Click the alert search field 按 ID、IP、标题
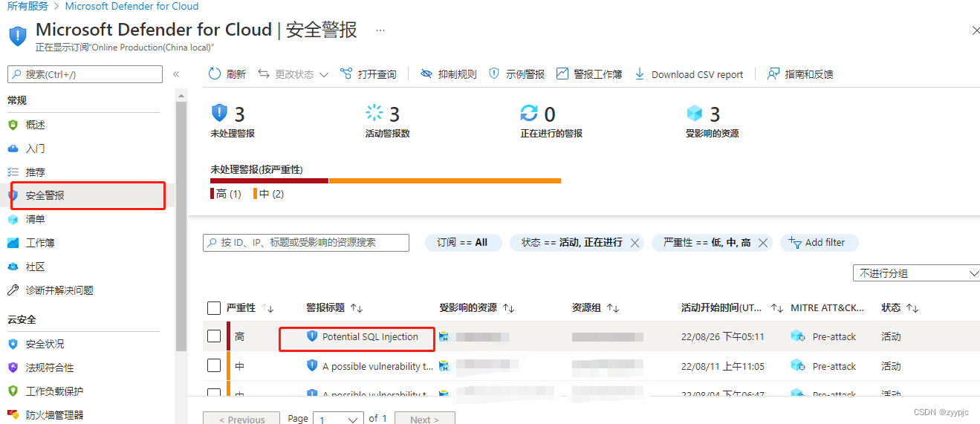Viewport: 980px width, 424px height. pyautogui.click(x=306, y=243)
